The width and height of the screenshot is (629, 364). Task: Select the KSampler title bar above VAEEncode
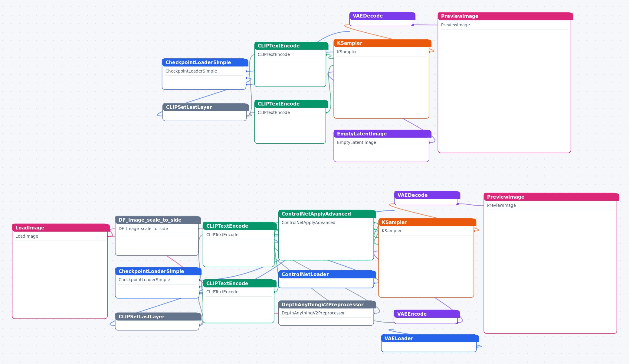[x=427, y=222]
